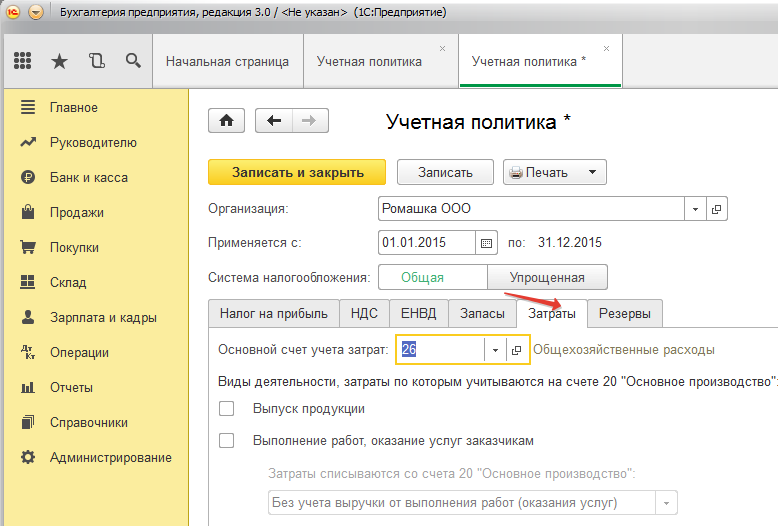
Task: Click the Записать button
Action: tap(445, 172)
